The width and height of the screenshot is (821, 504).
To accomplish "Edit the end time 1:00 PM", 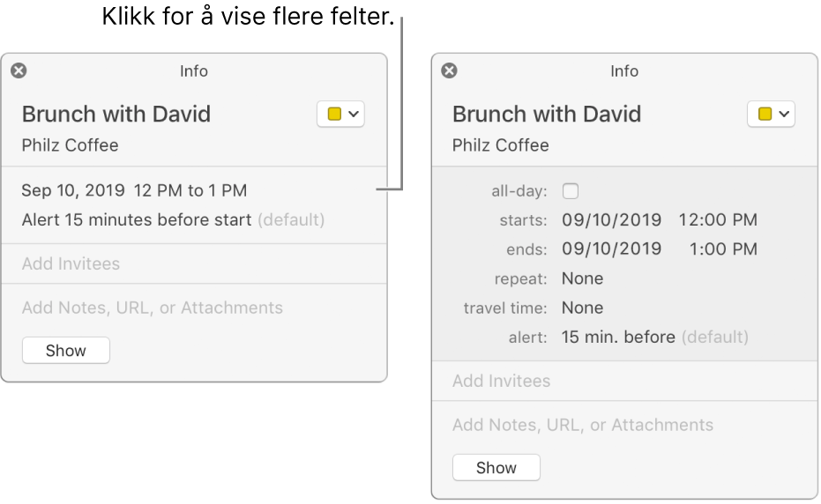I will click(x=723, y=249).
